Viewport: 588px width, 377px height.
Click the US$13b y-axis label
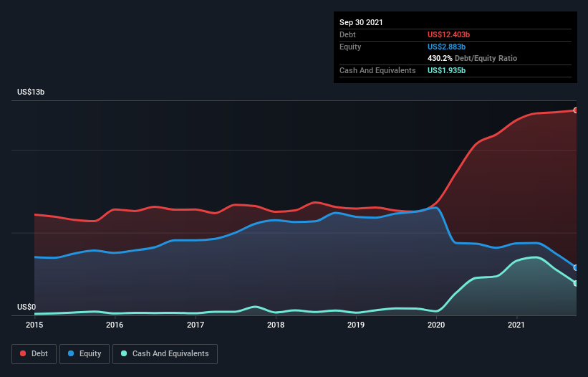click(x=31, y=92)
